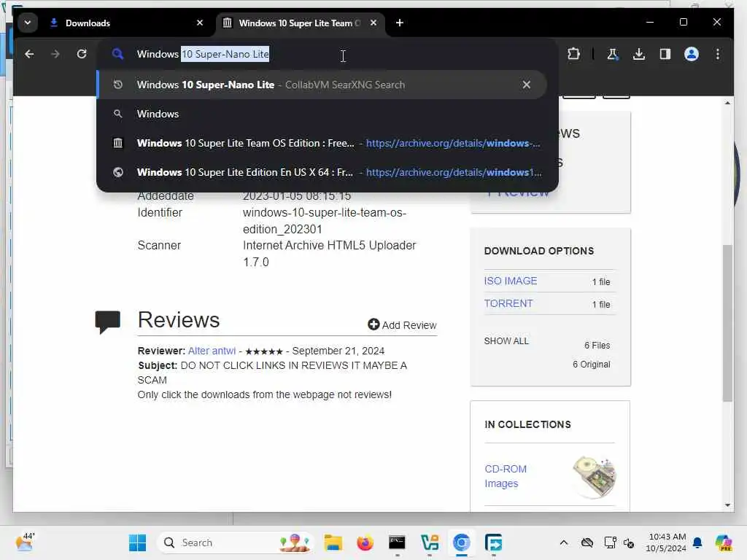Open the Chromium browser taskbar icon
Image resolution: width=747 pixels, height=560 pixels.
pyautogui.click(x=461, y=542)
